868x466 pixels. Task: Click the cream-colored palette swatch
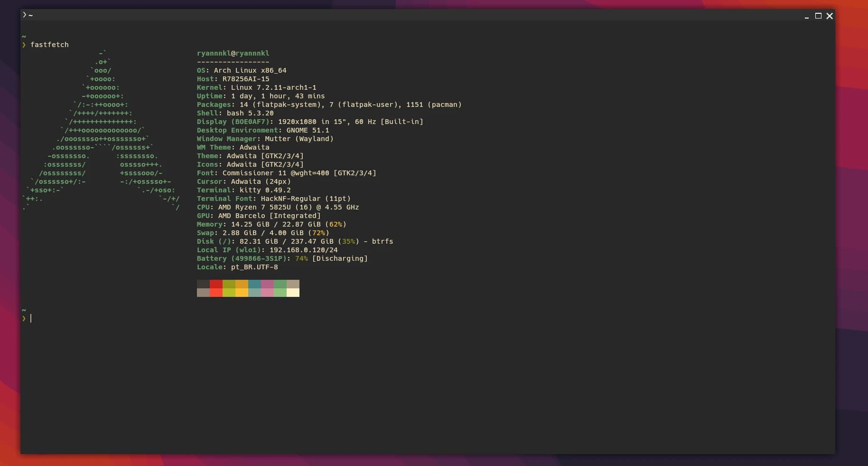[293, 293]
